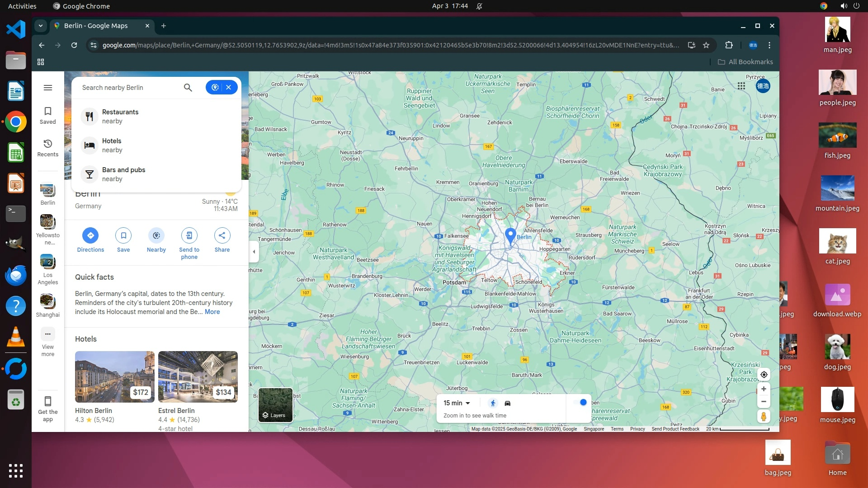
Task: Click the Directions icon button
Action: (x=90, y=235)
